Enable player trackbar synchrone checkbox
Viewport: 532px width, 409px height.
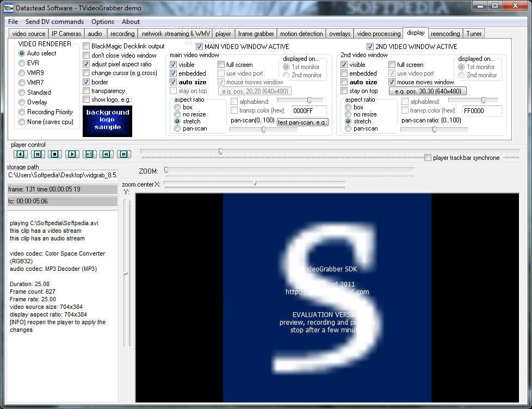point(428,158)
